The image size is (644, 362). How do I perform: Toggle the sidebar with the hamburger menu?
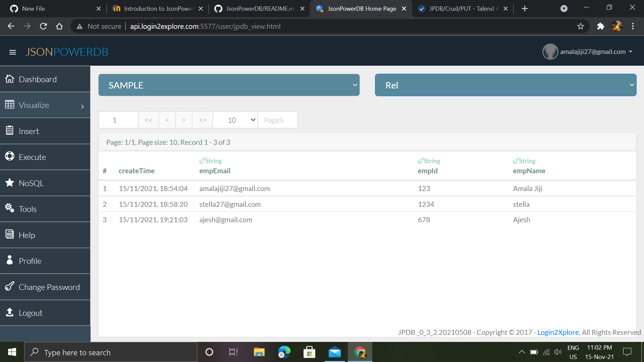point(12,52)
